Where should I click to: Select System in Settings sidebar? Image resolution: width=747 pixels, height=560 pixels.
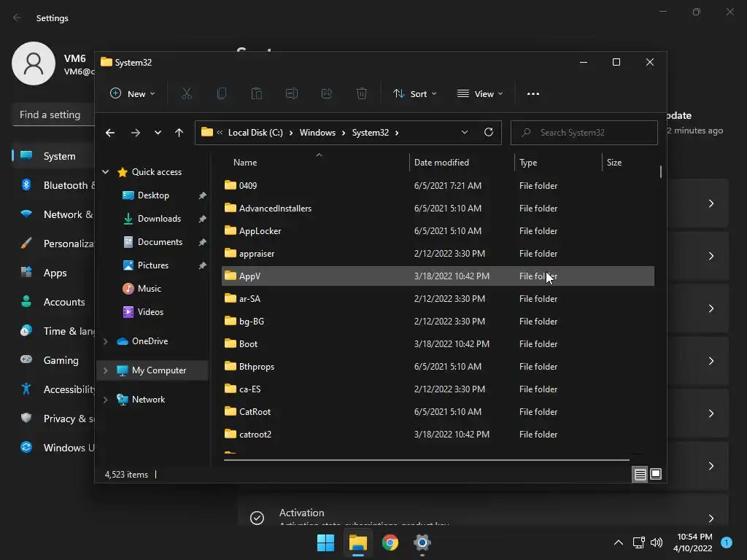point(53,156)
